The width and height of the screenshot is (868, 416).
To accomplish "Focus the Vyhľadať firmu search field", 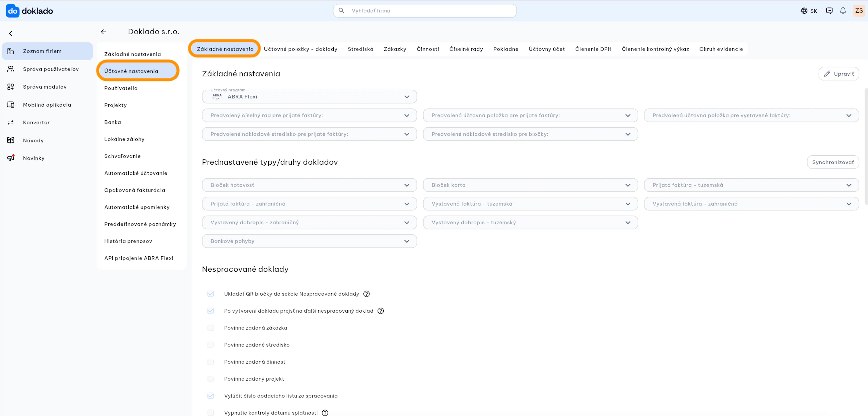I will click(x=425, y=11).
